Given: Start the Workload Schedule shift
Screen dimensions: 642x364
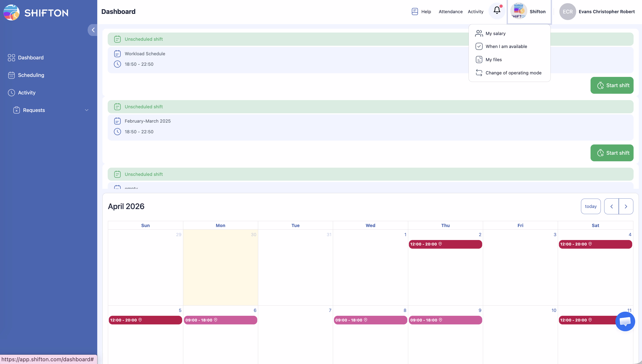Looking at the screenshot, I should click(612, 85).
